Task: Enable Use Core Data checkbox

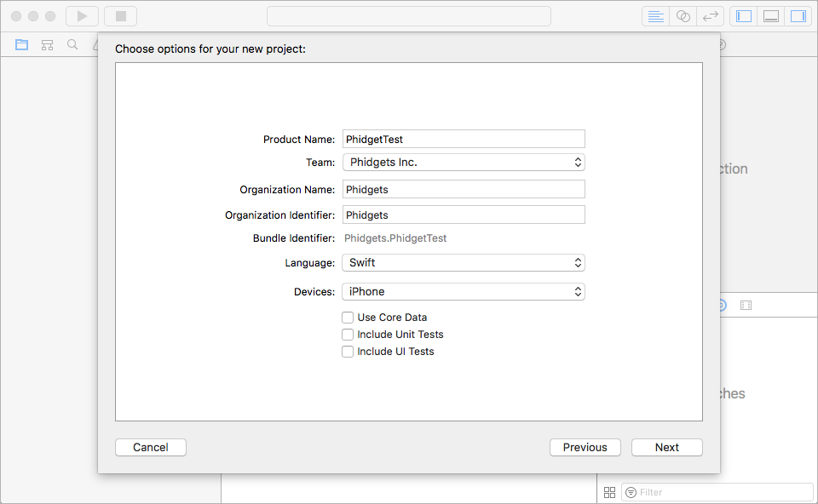Action: click(x=348, y=318)
